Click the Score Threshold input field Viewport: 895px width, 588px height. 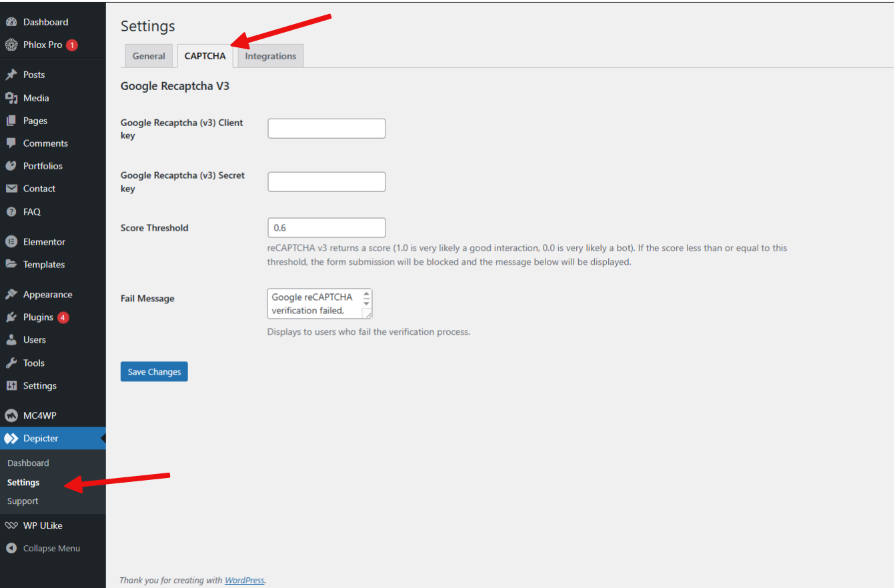(327, 227)
